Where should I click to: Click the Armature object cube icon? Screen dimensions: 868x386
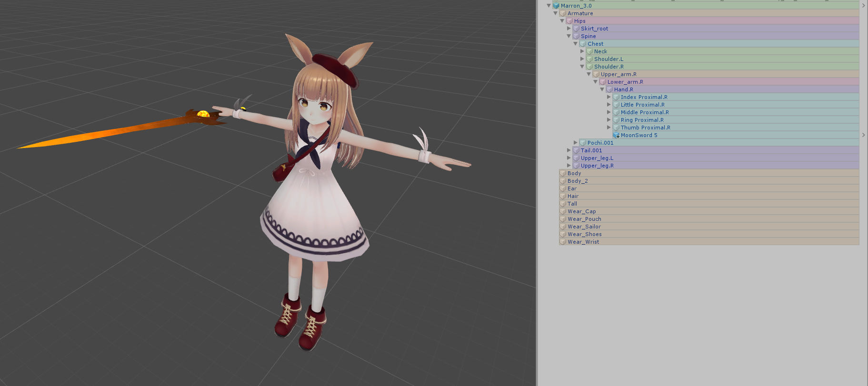point(563,13)
